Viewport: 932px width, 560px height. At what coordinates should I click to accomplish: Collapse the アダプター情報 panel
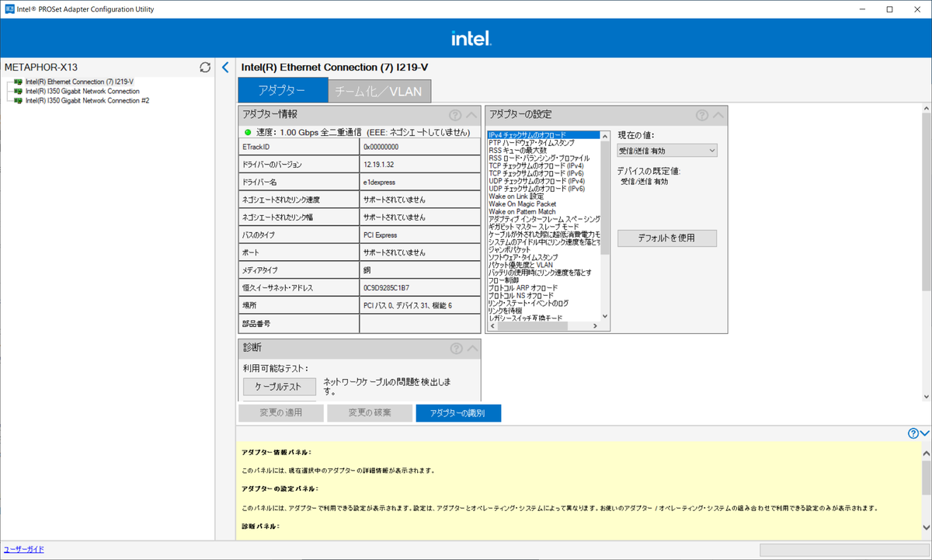click(471, 115)
